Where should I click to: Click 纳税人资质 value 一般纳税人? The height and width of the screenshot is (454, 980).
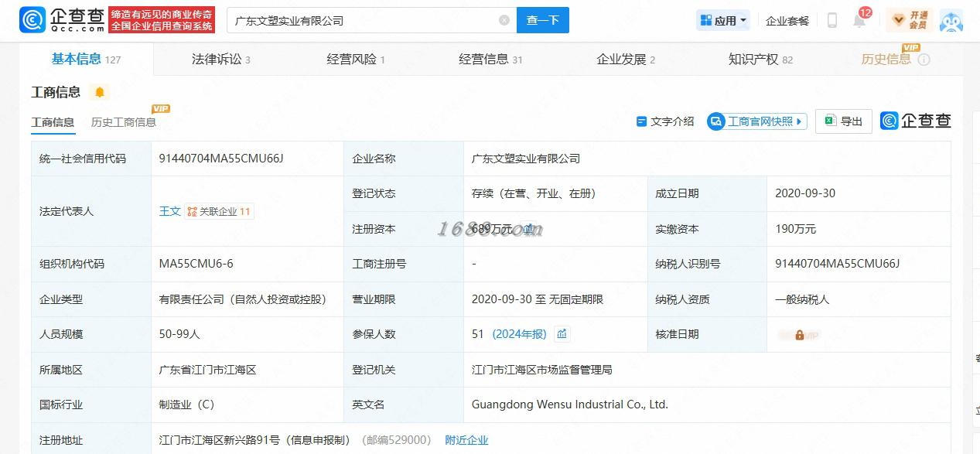(802, 299)
